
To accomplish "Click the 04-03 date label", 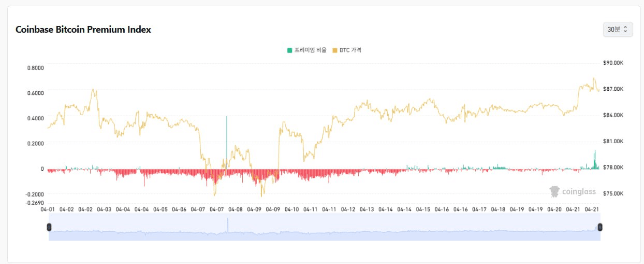I will coord(104,210).
